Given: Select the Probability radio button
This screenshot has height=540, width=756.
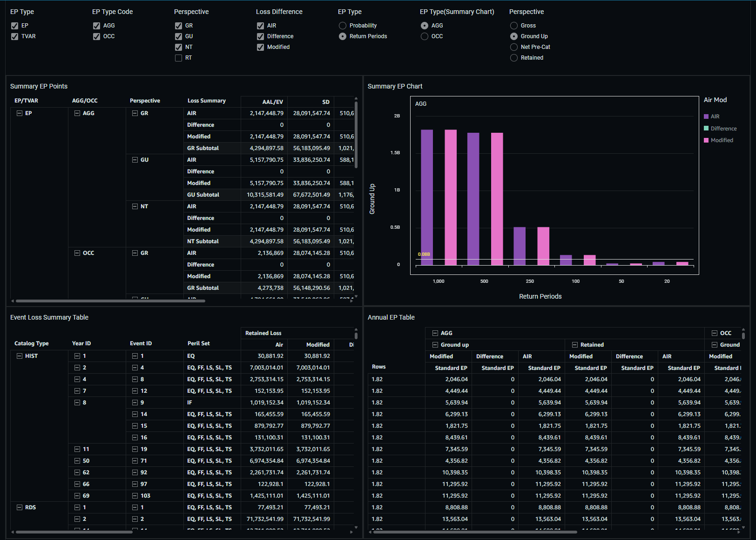Looking at the screenshot, I should tap(343, 26).
